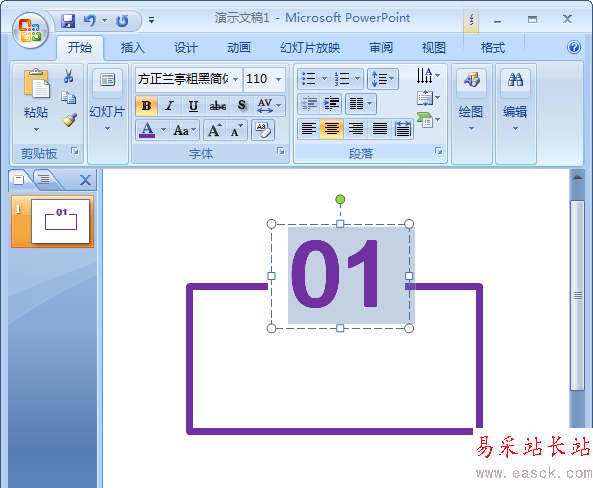593x488 pixels.
Task: Open the Office Button menu
Action: pyautogui.click(x=30, y=30)
